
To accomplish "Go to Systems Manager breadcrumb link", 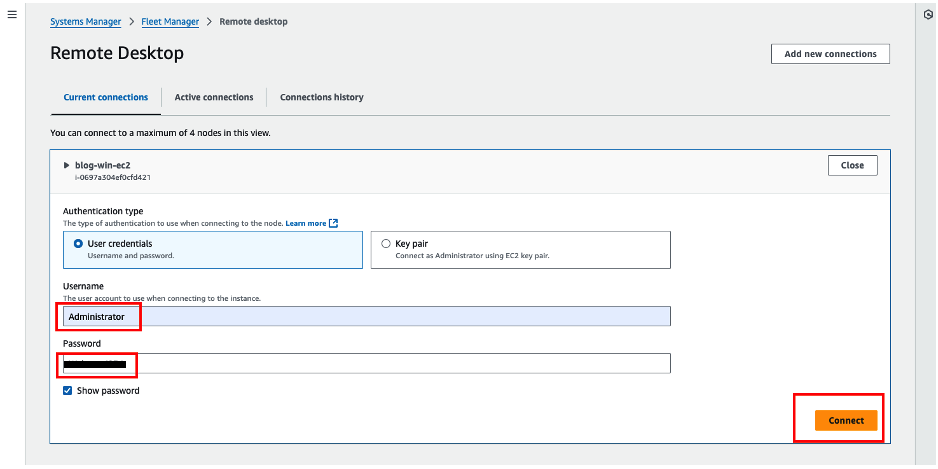I will pyautogui.click(x=85, y=21).
